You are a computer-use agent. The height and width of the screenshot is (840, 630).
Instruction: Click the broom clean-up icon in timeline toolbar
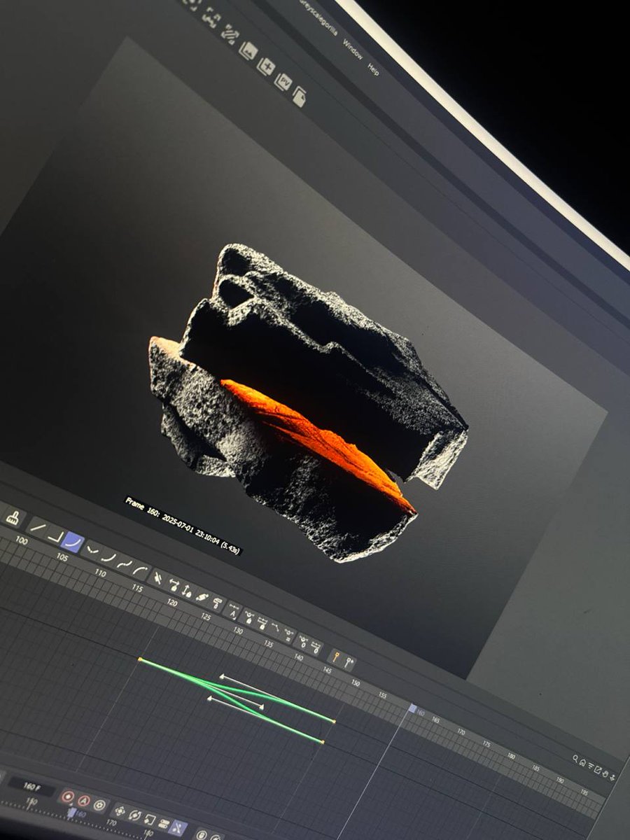[x=13, y=518]
